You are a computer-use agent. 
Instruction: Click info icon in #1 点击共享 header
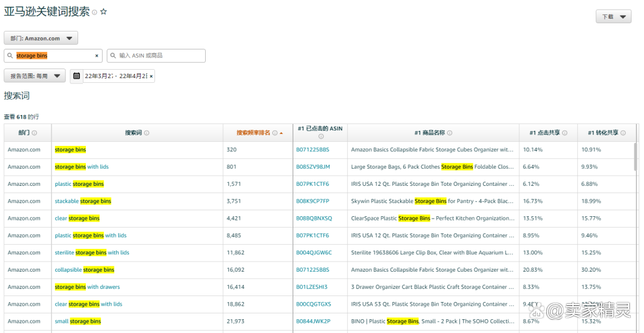point(565,133)
